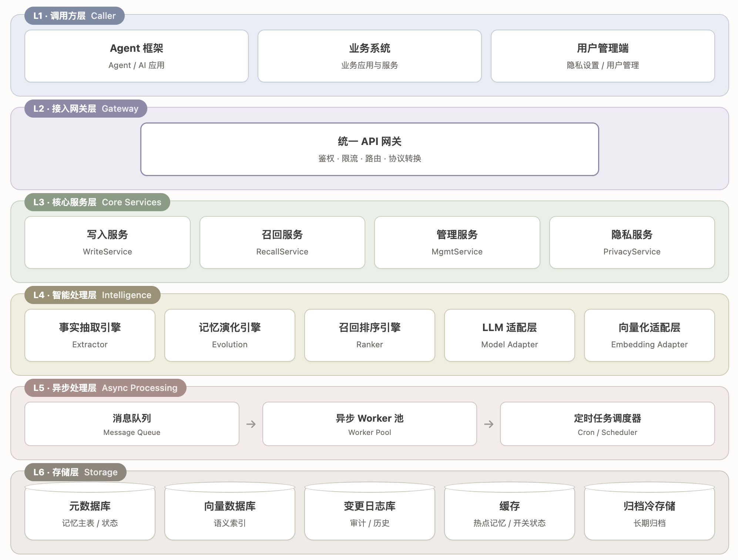The width and height of the screenshot is (738, 560).
Task: Select the 向量化适配层 Embedding Adapter box
Action: coord(650,335)
